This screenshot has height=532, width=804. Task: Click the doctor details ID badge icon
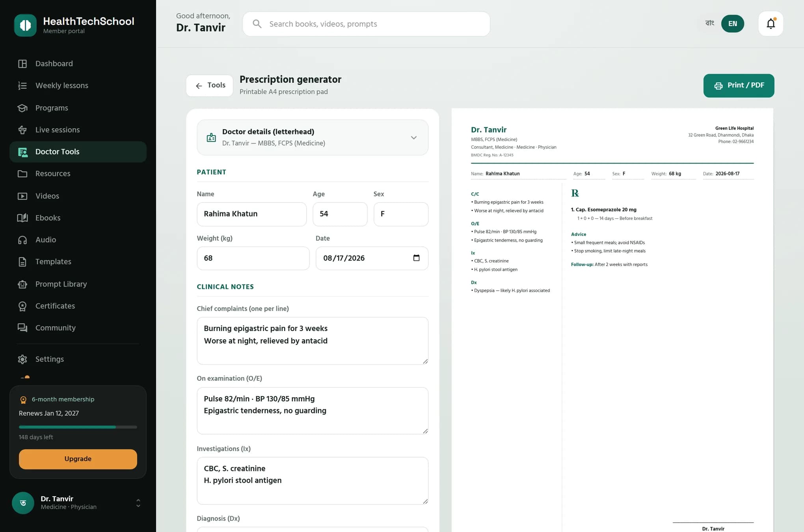click(211, 138)
